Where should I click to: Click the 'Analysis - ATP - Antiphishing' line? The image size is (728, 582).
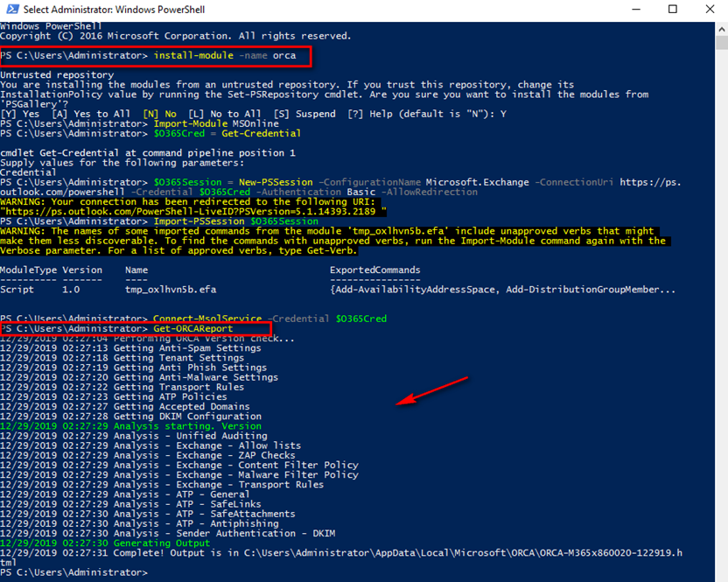139,523
